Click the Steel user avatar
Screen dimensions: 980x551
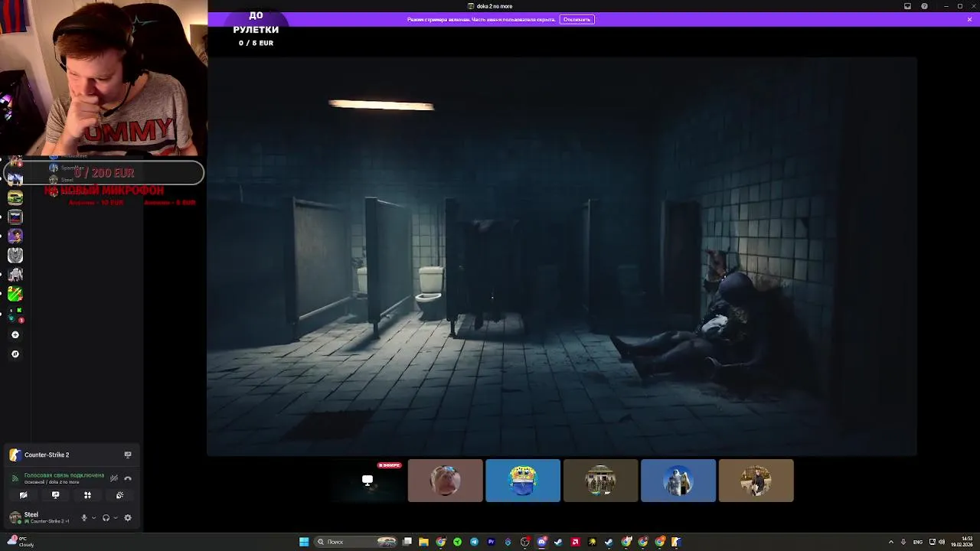[15, 518]
